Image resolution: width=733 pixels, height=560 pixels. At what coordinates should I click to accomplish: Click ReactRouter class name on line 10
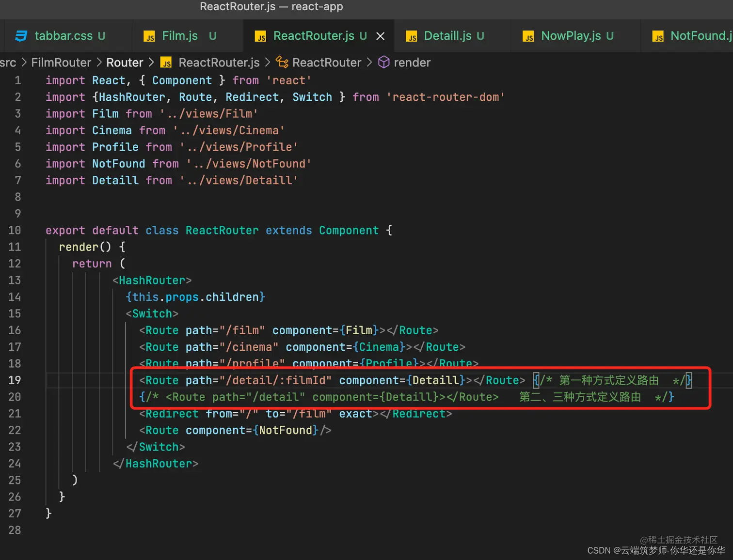(x=222, y=231)
